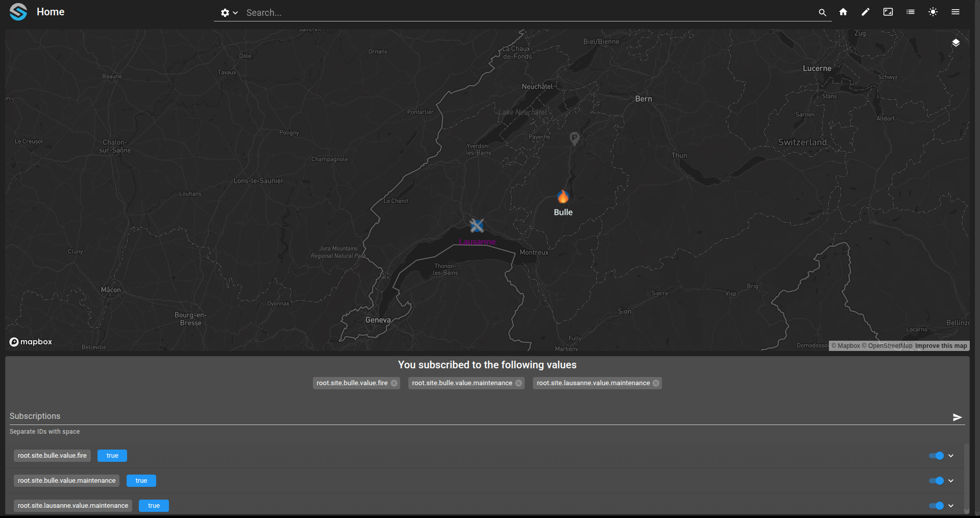Open the hamburger menu

(x=955, y=12)
